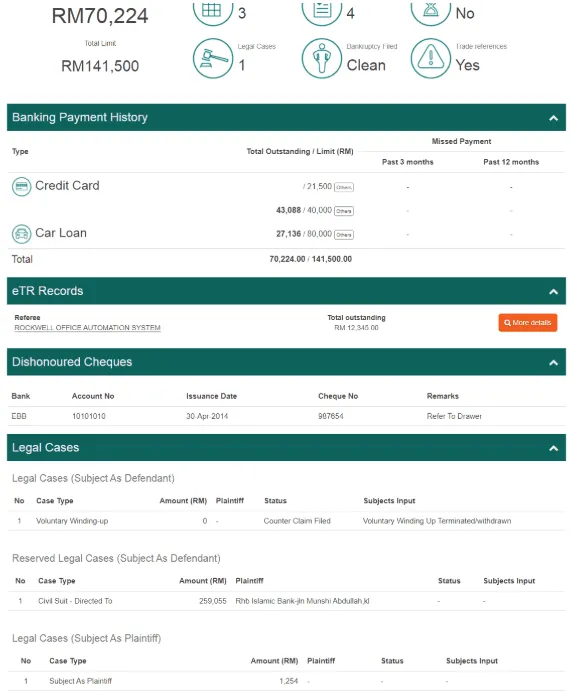Click the clipboard list icon beside 4

tap(322, 11)
